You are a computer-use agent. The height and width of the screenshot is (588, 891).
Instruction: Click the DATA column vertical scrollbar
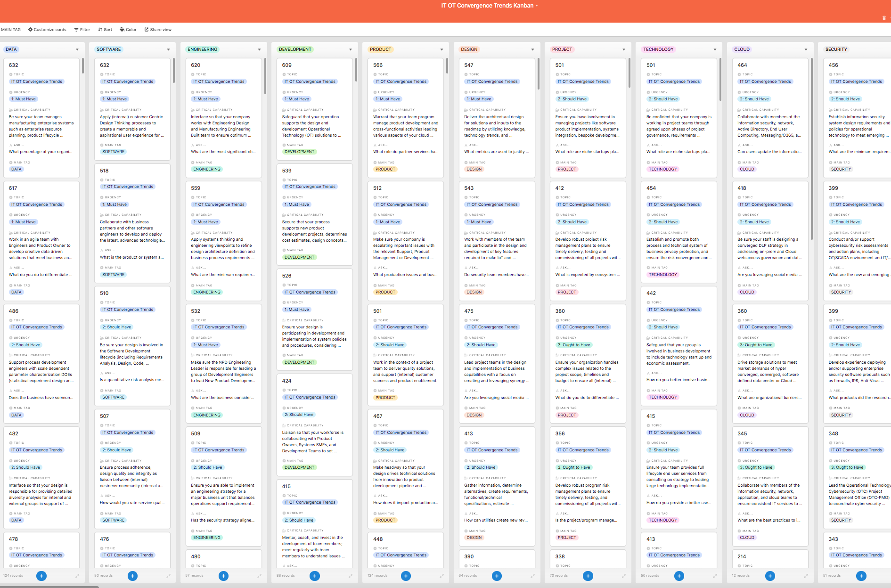pyautogui.click(x=83, y=66)
